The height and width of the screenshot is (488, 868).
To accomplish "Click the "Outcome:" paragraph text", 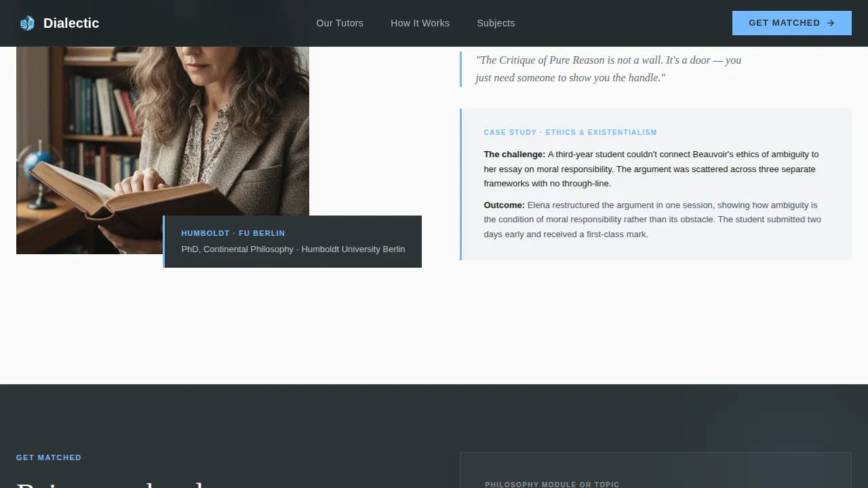I will [652, 220].
